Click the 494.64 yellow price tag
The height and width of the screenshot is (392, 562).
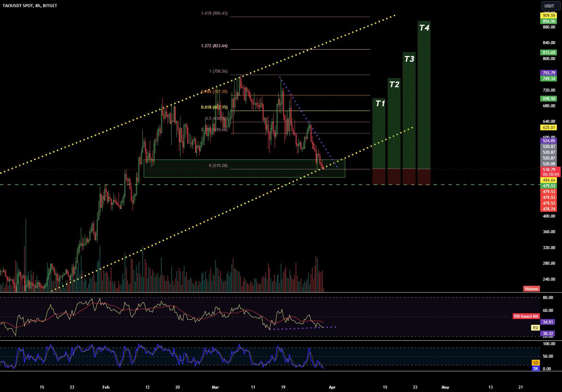click(549, 180)
